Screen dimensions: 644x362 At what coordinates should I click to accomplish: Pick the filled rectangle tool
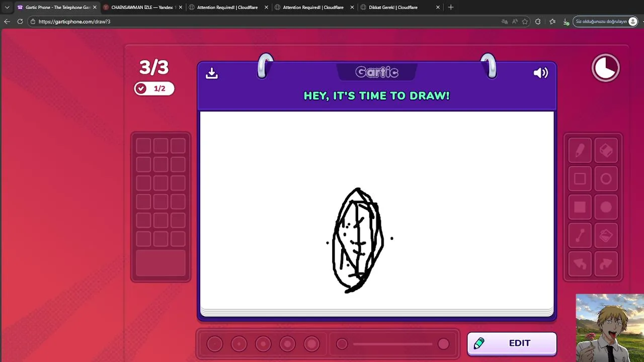(580, 207)
